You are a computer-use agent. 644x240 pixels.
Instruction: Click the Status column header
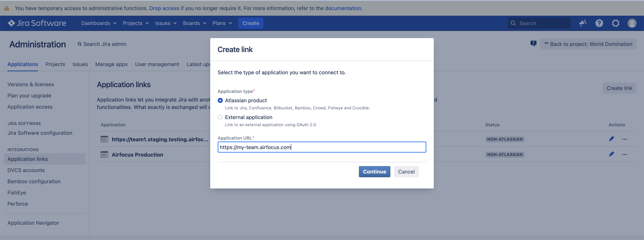click(492, 125)
